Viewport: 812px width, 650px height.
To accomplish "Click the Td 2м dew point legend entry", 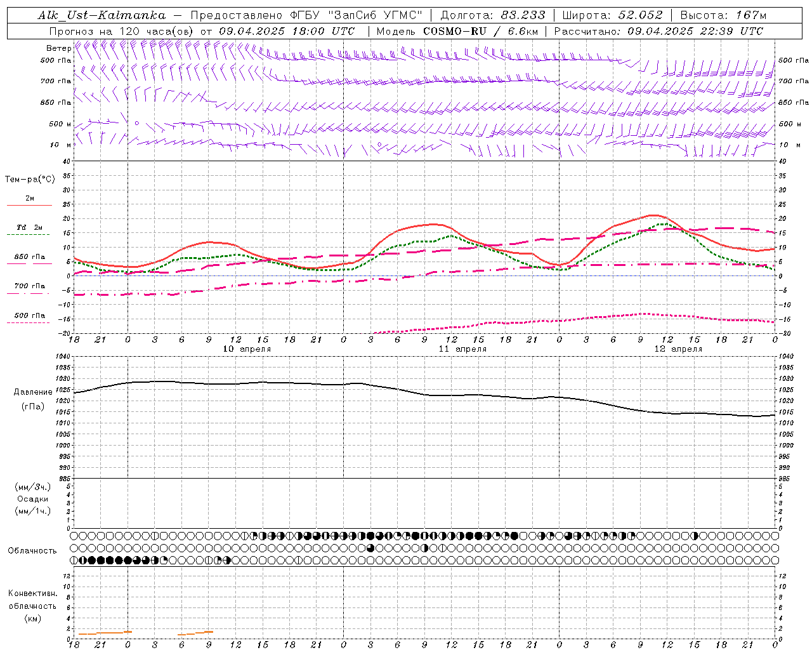I will click(29, 227).
